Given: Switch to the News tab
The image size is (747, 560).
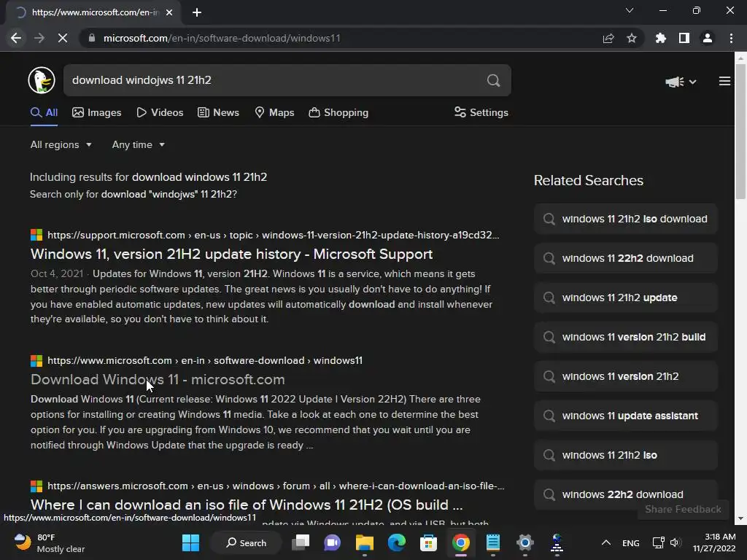Looking at the screenshot, I should click(x=218, y=113).
